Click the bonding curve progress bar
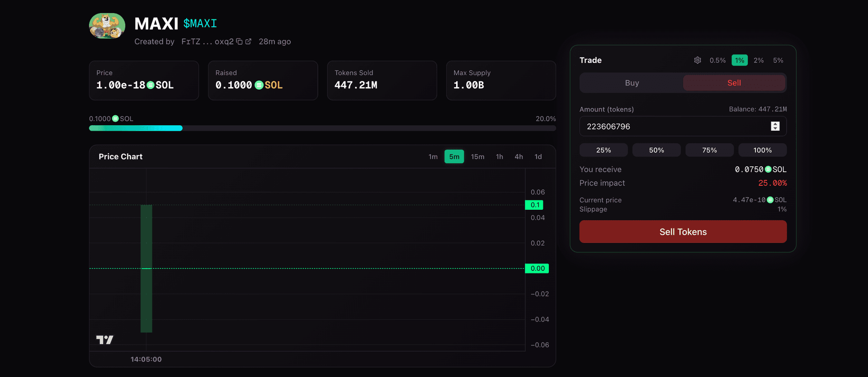Screen dimensions: 868x377 [x=322, y=128]
